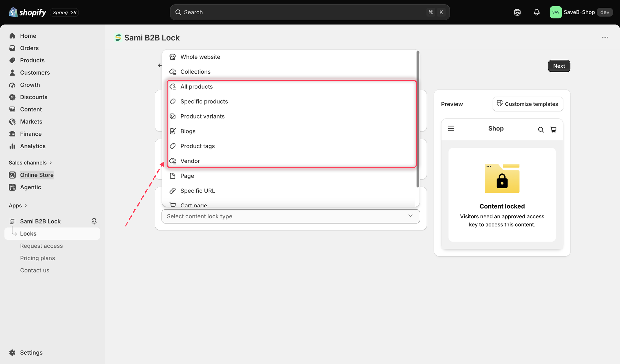Click the Products tag icon
The image size is (620, 364).
click(12, 60)
